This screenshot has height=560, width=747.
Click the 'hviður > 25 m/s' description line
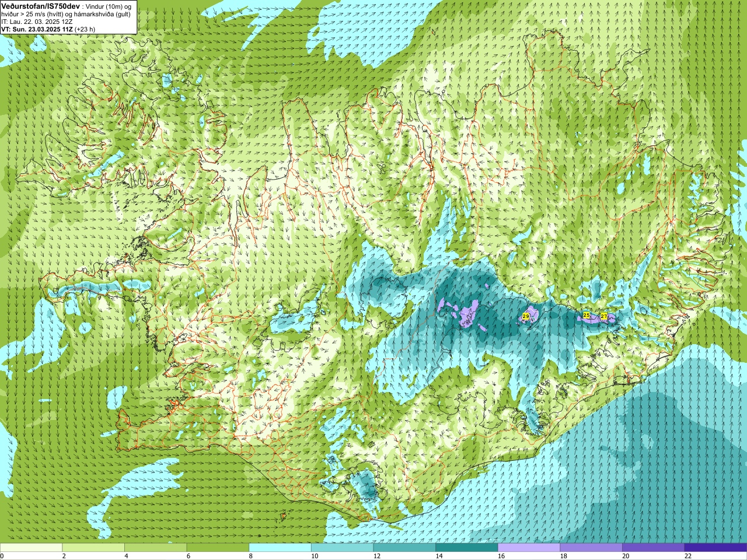coord(66,14)
